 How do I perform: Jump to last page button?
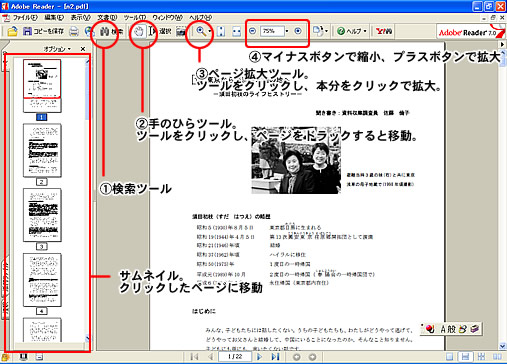275,357
